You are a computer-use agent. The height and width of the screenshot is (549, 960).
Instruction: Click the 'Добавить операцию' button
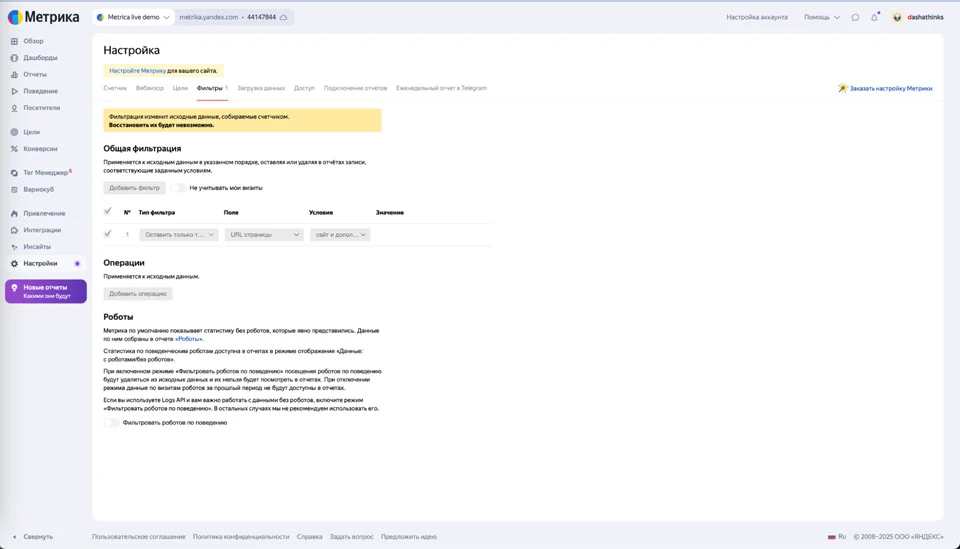coord(138,294)
